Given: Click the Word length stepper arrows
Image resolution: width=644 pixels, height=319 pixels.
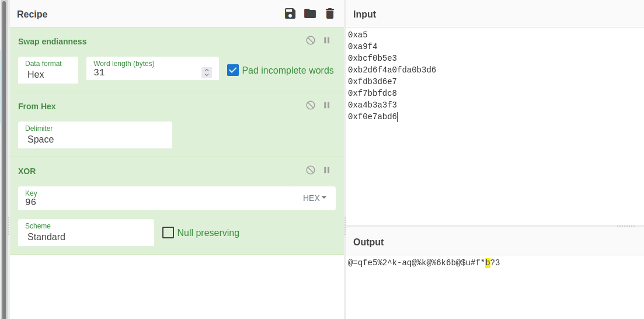Looking at the screenshot, I should point(207,72).
